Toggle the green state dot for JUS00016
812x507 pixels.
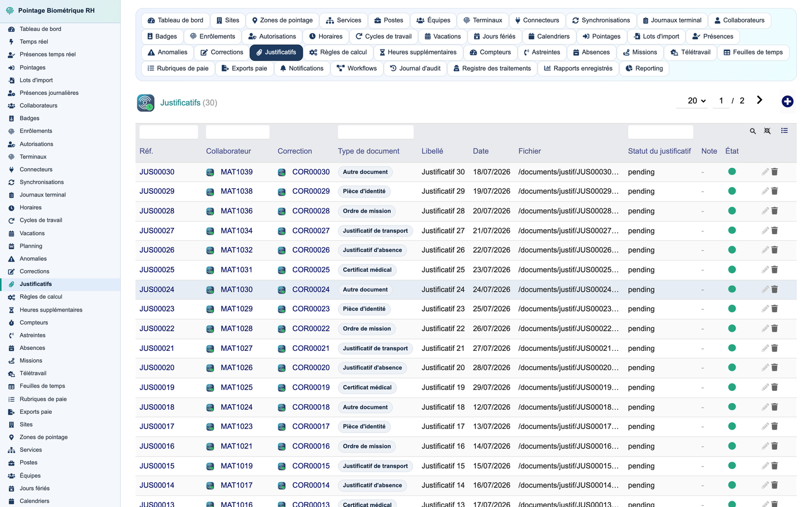(732, 446)
